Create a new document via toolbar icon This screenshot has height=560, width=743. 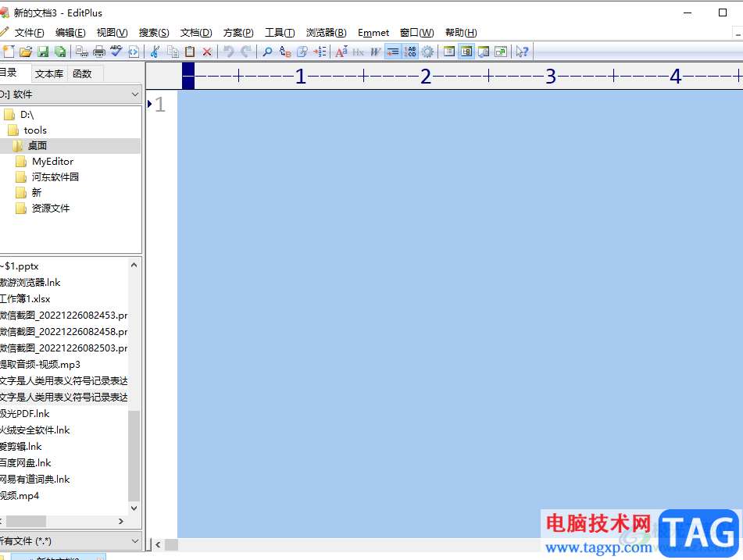pos(9,52)
